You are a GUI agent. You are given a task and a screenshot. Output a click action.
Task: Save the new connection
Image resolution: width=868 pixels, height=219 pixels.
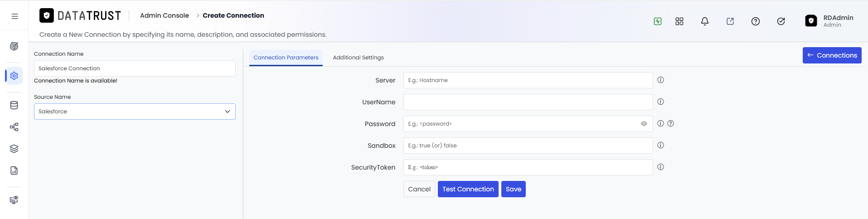pos(514,189)
